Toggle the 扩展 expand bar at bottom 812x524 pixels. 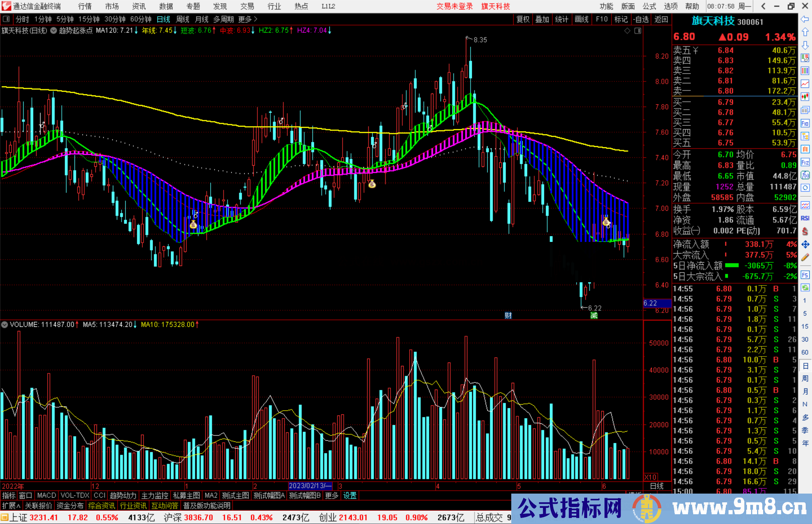[11, 506]
